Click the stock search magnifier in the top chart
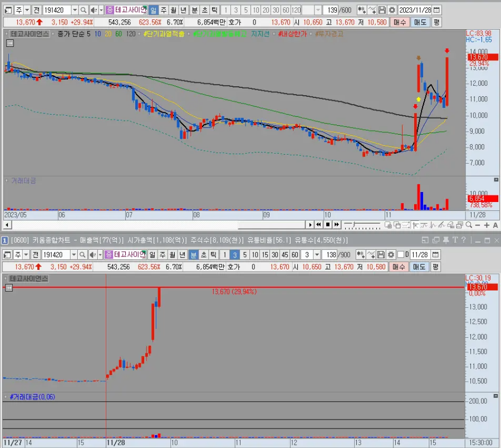The height and width of the screenshot is (448, 501). point(83,10)
